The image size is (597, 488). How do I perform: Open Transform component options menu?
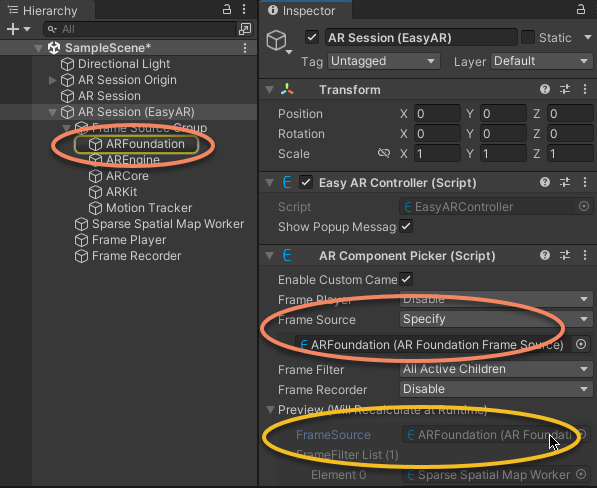pos(585,89)
